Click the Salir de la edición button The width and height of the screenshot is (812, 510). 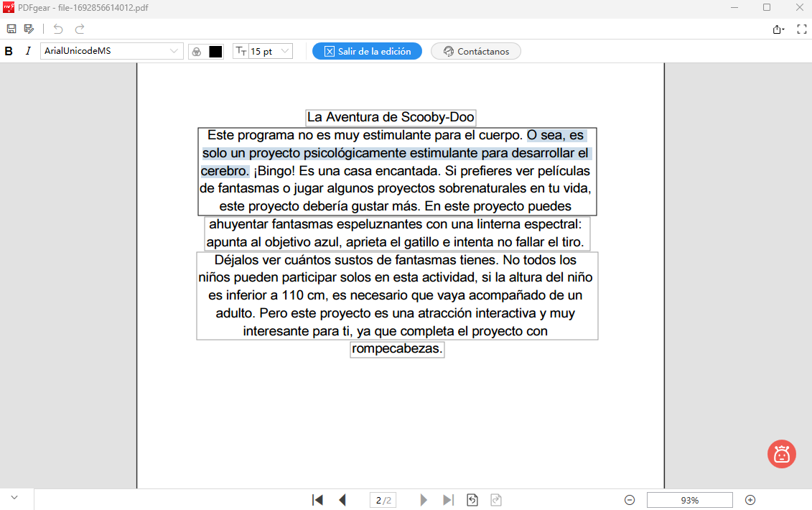[367, 51]
